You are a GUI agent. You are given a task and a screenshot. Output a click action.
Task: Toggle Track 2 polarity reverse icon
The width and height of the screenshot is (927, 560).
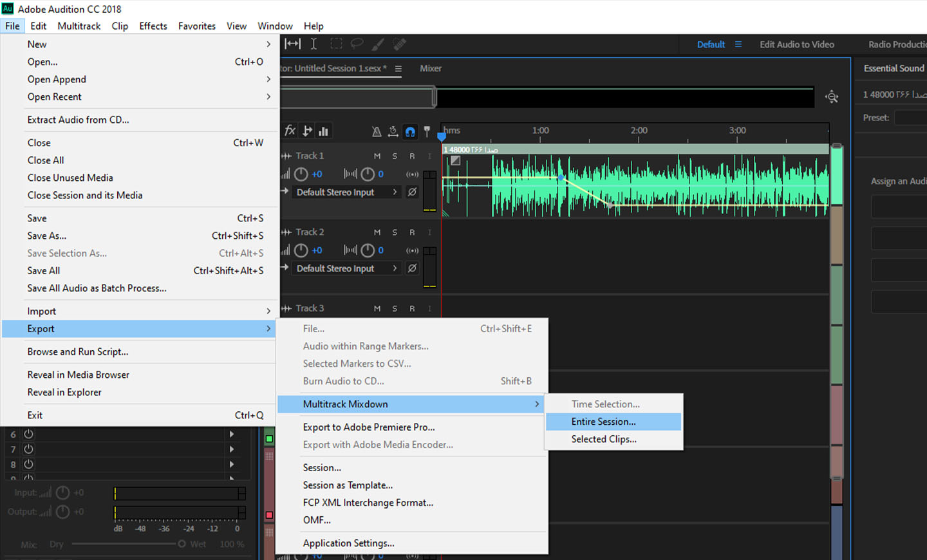pos(412,268)
